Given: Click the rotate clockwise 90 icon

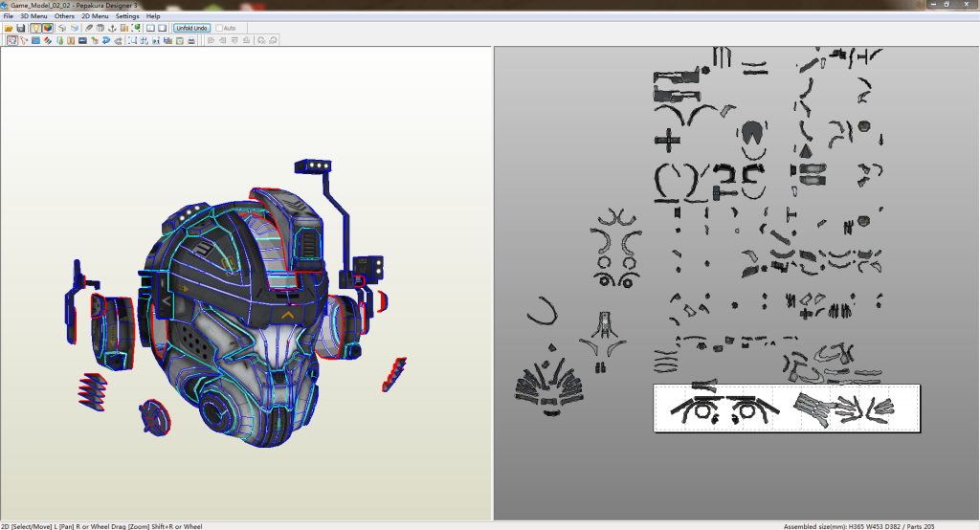Looking at the screenshot, I should click(x=273, y=40).
